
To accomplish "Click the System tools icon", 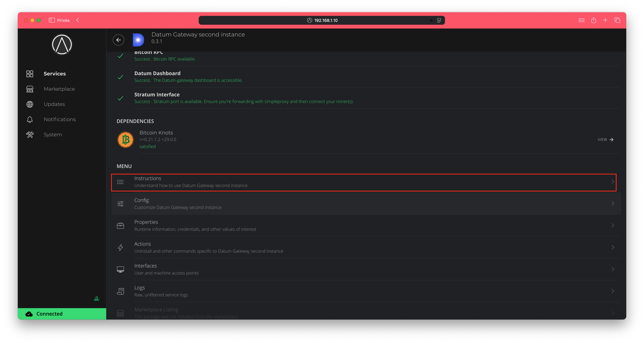I will [30, 135].
